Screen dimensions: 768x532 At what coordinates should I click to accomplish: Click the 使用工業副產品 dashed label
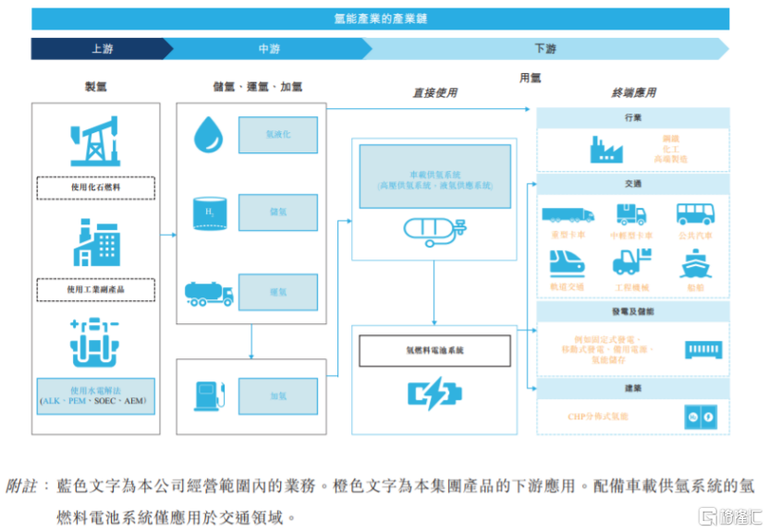point(95,290)
